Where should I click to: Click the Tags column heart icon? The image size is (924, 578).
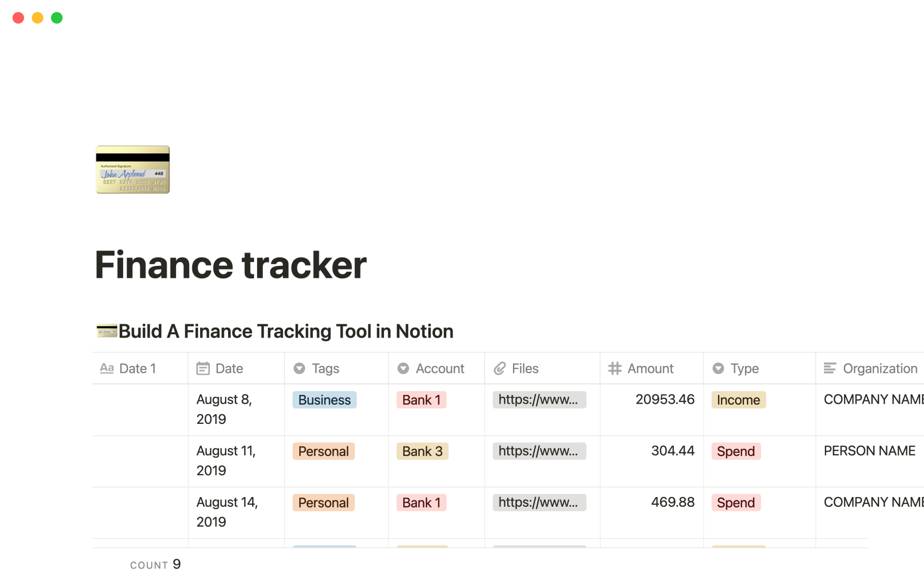(301, 368)
